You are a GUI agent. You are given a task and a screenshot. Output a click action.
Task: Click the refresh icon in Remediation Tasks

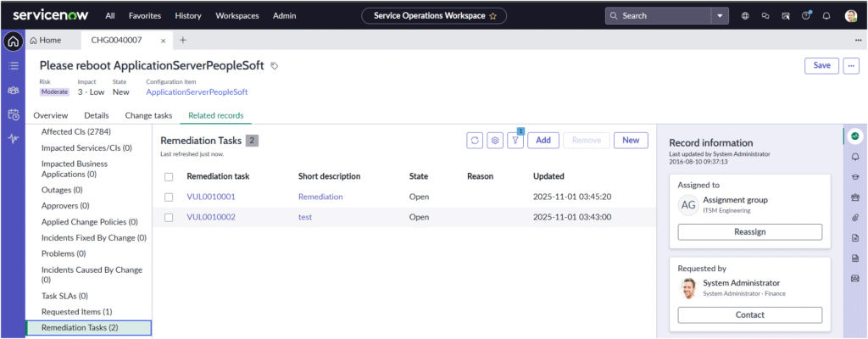click(x=476, y=141)
